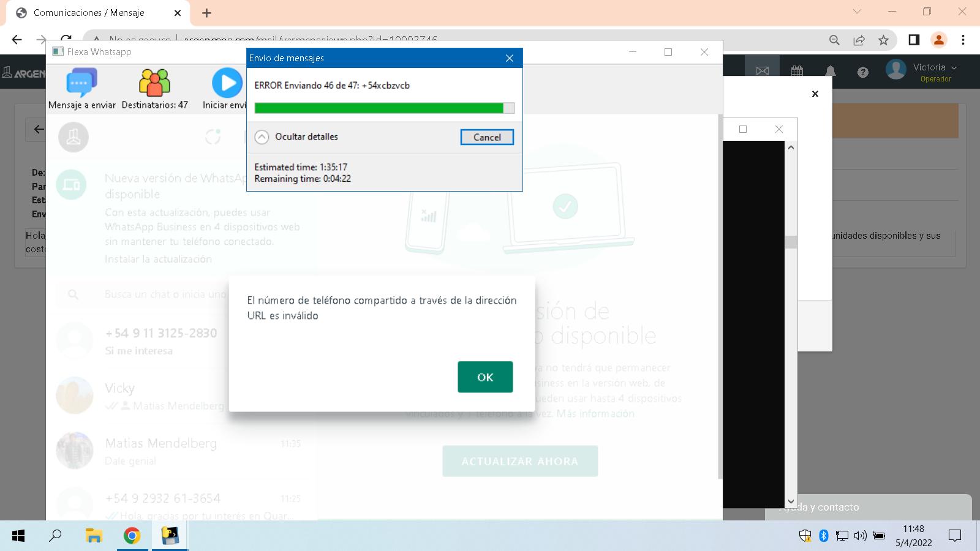This screenshot has width=980, height=551.
Task: Click the share page icon in Chrome
Action: [859, 40]
